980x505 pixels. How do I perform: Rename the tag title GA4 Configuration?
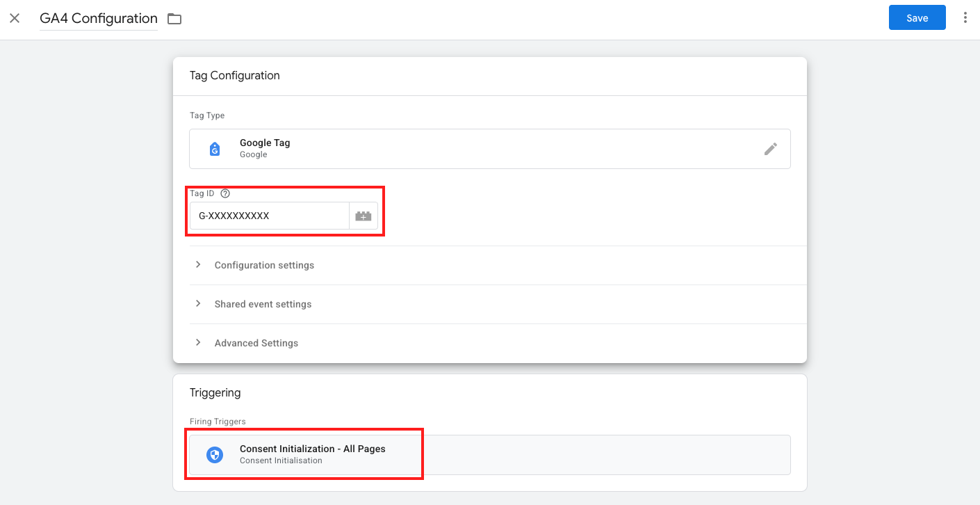[99, 19]
